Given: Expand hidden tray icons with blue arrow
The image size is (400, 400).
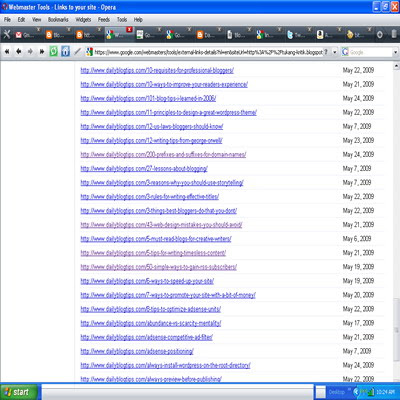Looking at the screenshot, I should tap(356, 392).
